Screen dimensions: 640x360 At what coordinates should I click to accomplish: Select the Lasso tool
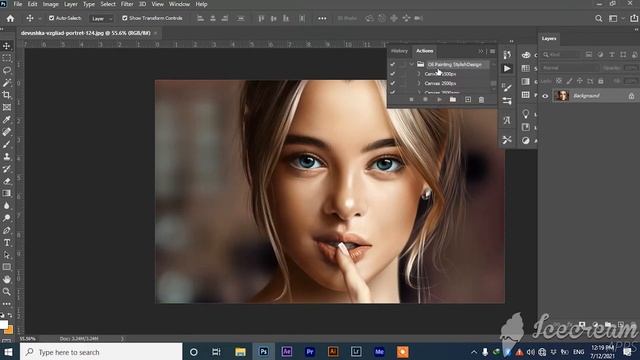[7, 70]
